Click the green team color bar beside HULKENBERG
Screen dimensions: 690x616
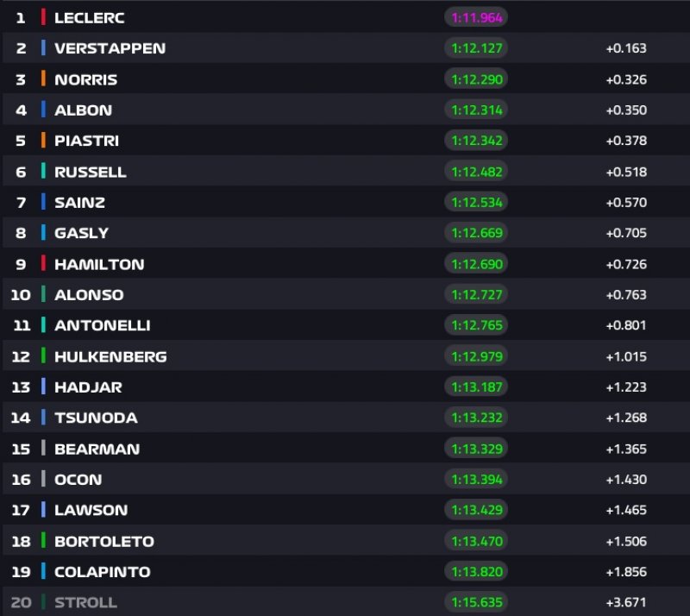pyautogui.click(x=43, y=356)
